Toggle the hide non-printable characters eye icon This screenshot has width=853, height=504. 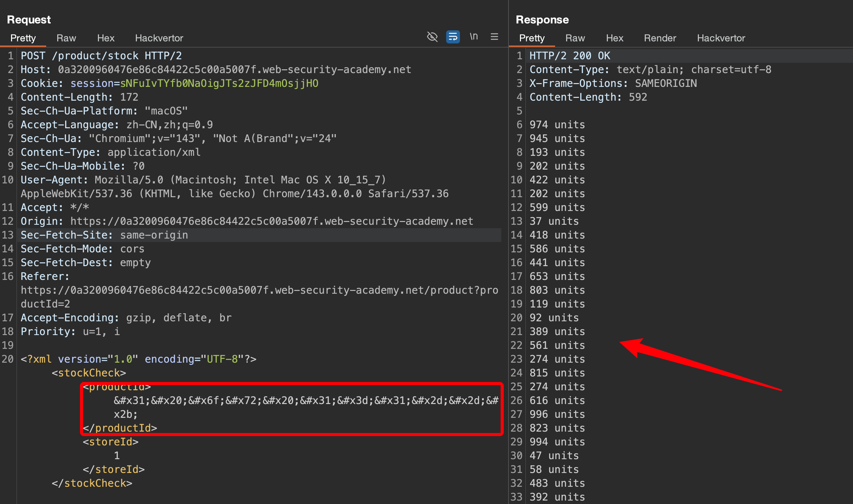pos(432,37)
